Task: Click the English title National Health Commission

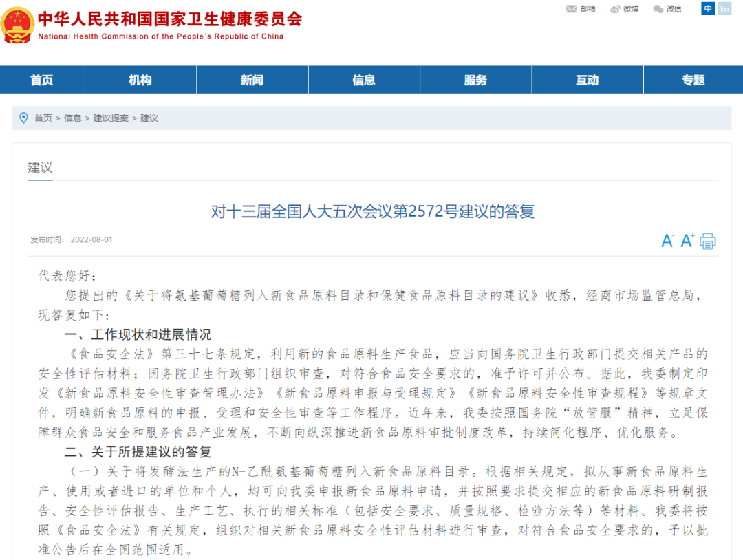Action: point(160,36)
